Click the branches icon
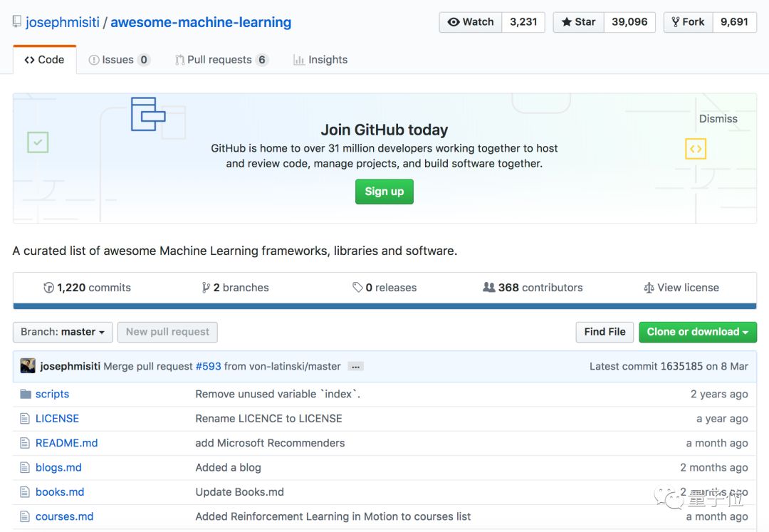Image resolution: width=769 pixels, height=532 pixels. (x=206, y=288)
